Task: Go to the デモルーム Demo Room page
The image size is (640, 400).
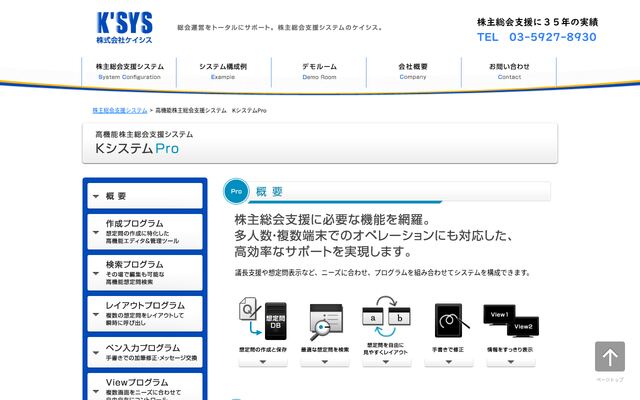Action: click(x=319, y=71)
